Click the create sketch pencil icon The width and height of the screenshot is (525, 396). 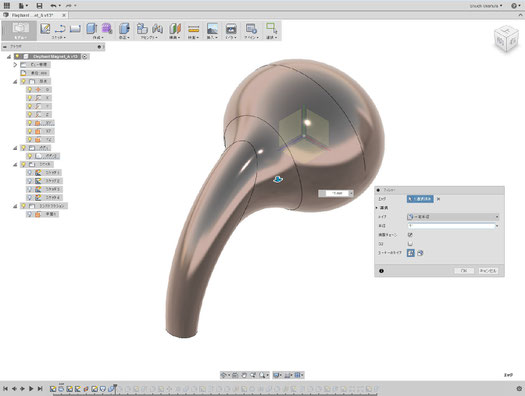[45, 28]
